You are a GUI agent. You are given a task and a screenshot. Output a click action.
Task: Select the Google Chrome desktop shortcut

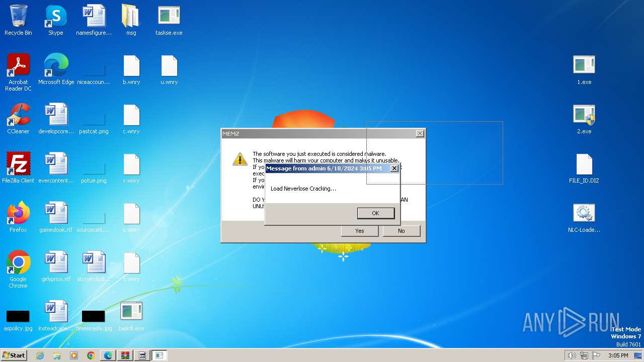pyautogui.click(x=18, y=269)
